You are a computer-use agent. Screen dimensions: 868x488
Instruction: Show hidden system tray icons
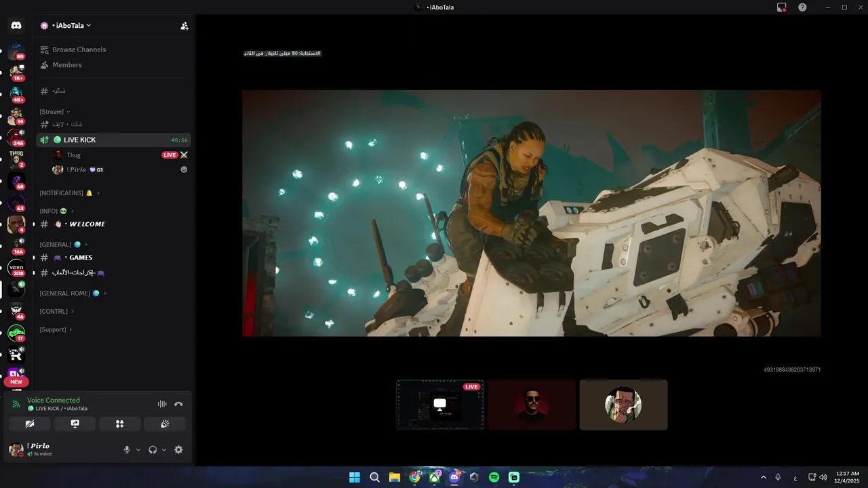(x=763, y=477)
